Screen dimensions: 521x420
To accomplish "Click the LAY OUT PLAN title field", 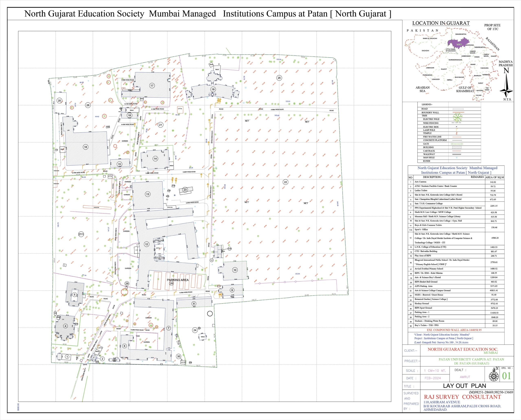I will coord(464,386).
